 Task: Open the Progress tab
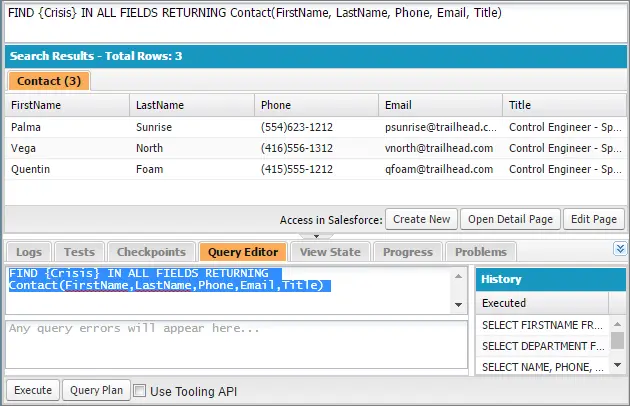(408, 252)
